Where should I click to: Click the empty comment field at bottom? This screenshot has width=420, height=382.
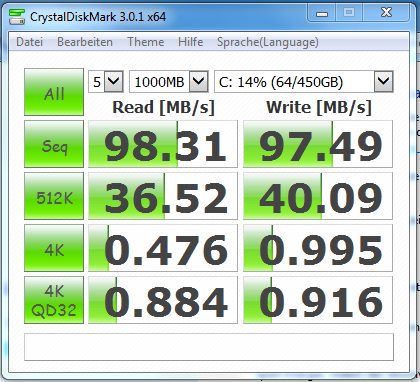[x=209, y=347]
